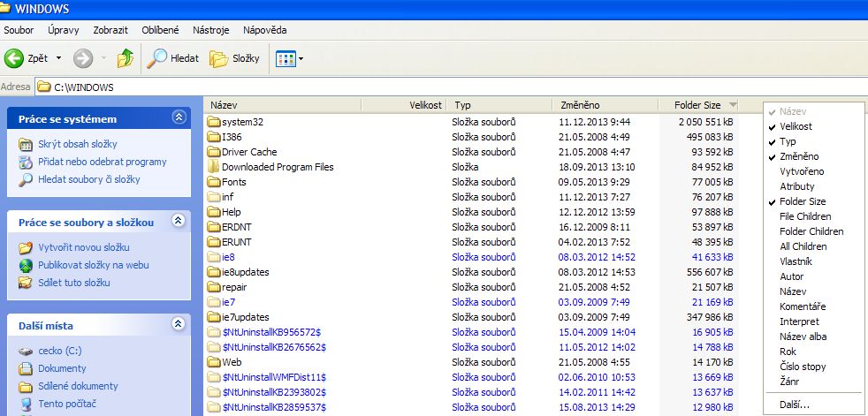Click Přidat nebo odebrat programy link

click(102, 162)
